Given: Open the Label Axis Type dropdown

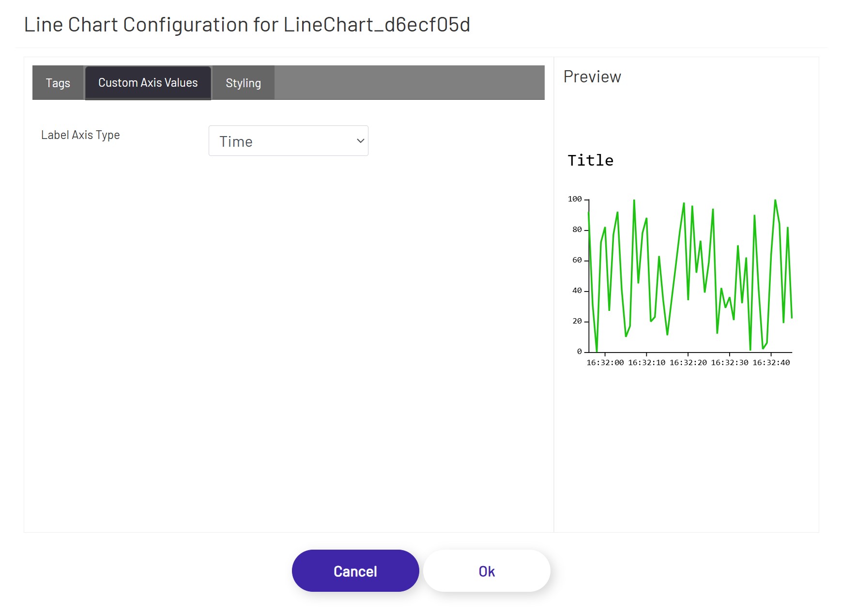Looking at the screenshot, I should (288, 140).
